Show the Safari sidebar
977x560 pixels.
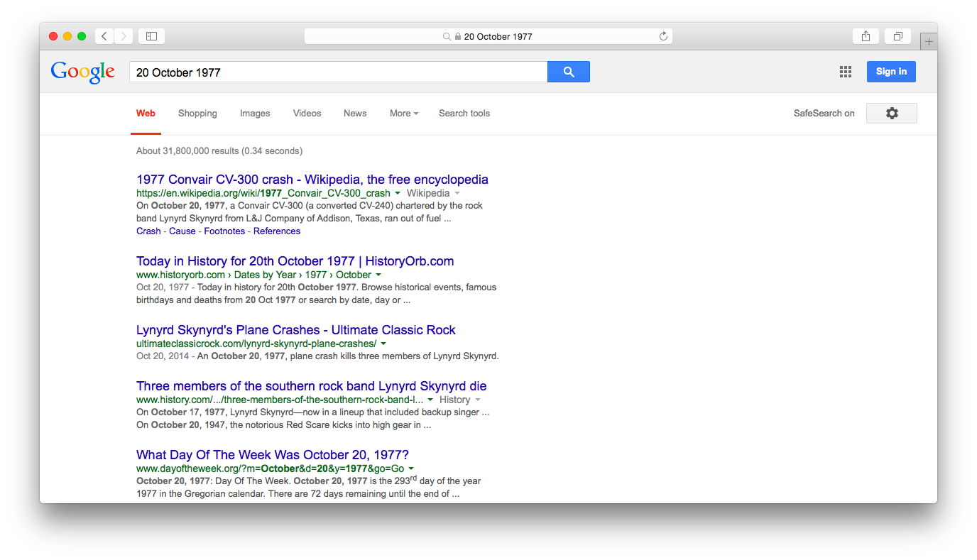click(x=151, y=36)
